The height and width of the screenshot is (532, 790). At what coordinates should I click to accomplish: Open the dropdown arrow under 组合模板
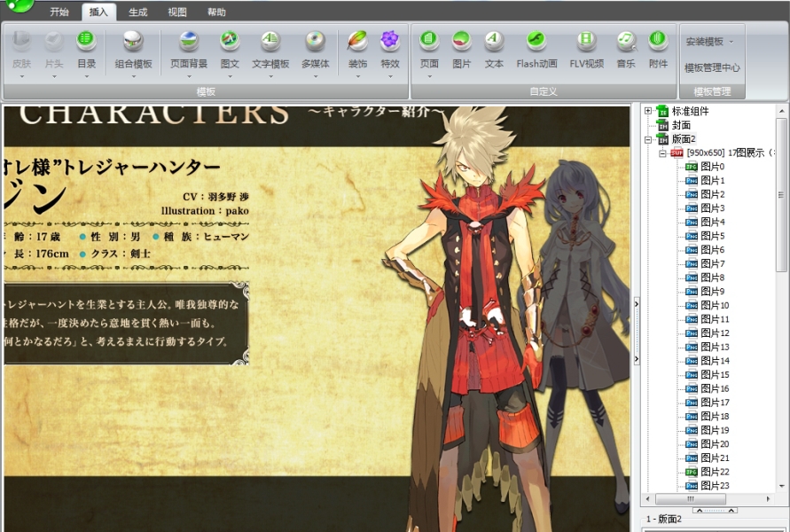[134, 76]
